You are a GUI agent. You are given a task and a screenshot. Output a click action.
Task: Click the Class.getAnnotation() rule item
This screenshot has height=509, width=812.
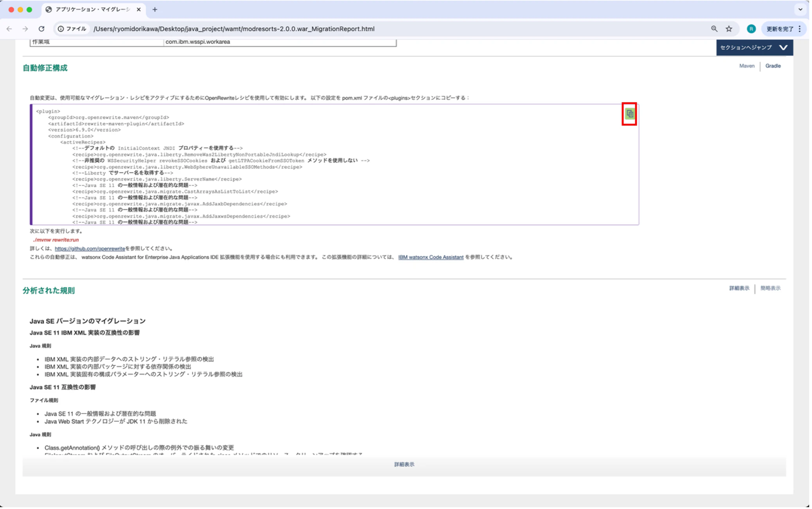(139, 448)
